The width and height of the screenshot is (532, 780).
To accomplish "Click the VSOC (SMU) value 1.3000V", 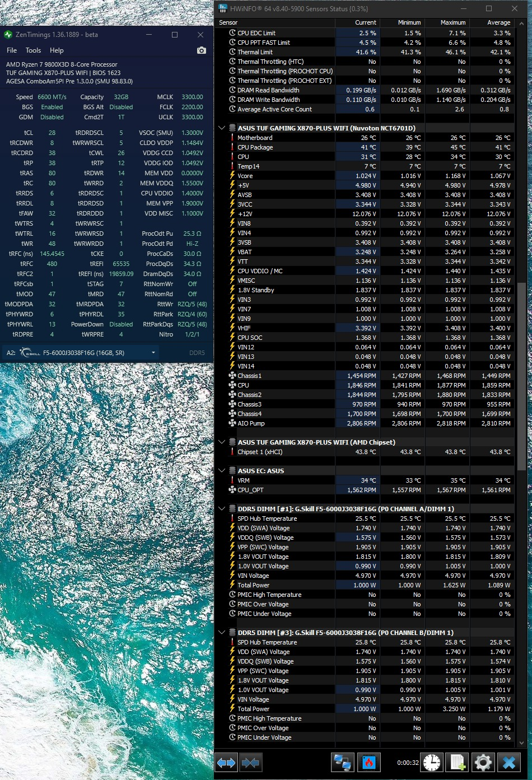I will point(192,133).
